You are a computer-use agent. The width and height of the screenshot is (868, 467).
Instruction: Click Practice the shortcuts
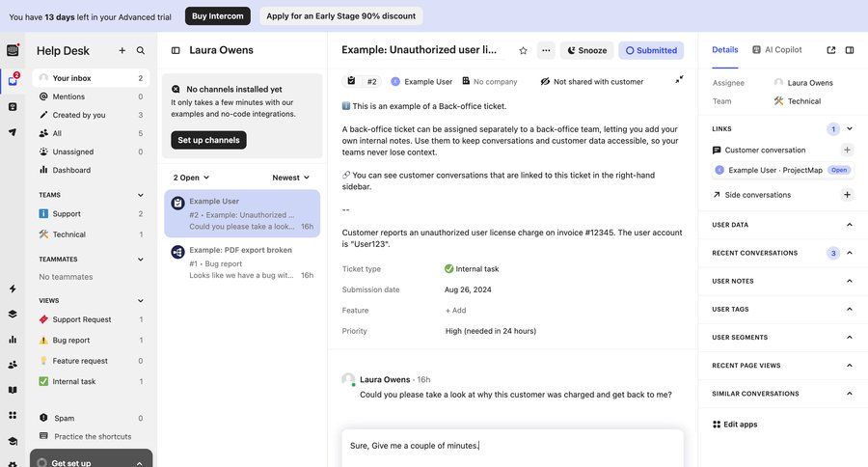[91, 436]
